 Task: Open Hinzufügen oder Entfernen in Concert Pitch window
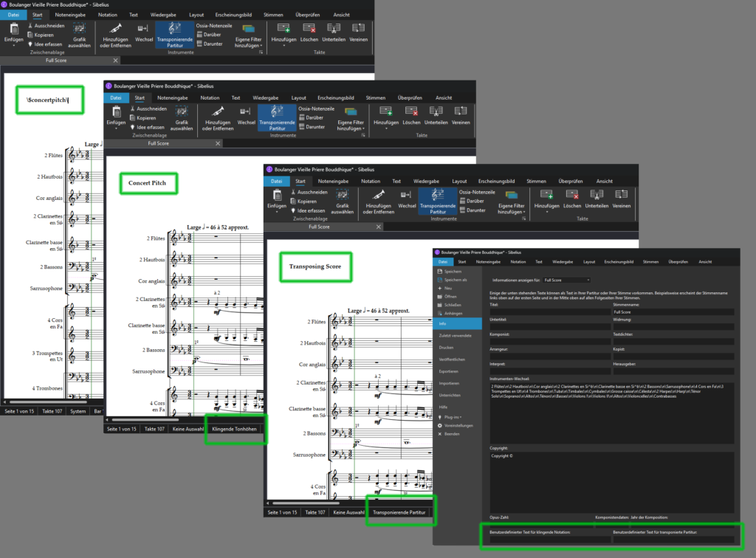218,119
